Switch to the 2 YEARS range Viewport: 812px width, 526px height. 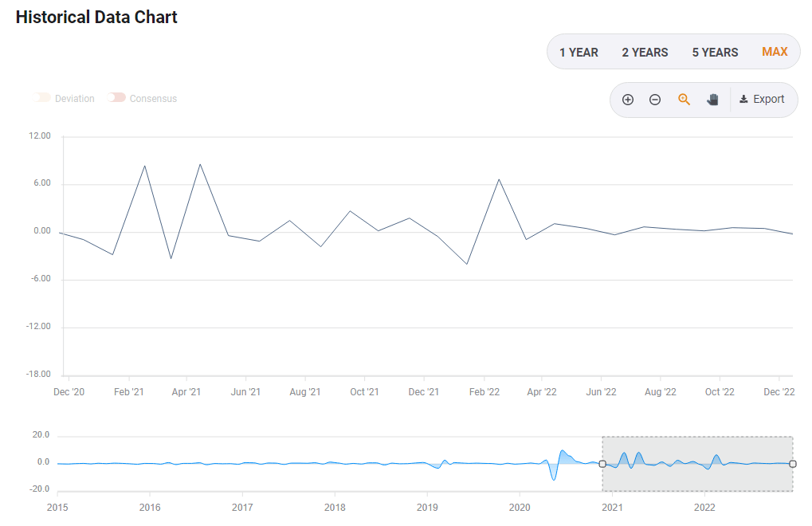(645, 53)
